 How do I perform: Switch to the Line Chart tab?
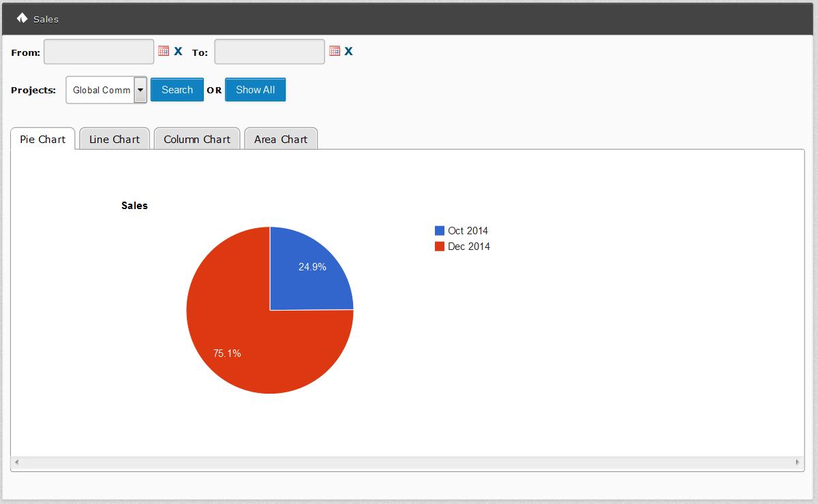pyautogui.click(x=115, y=139)
